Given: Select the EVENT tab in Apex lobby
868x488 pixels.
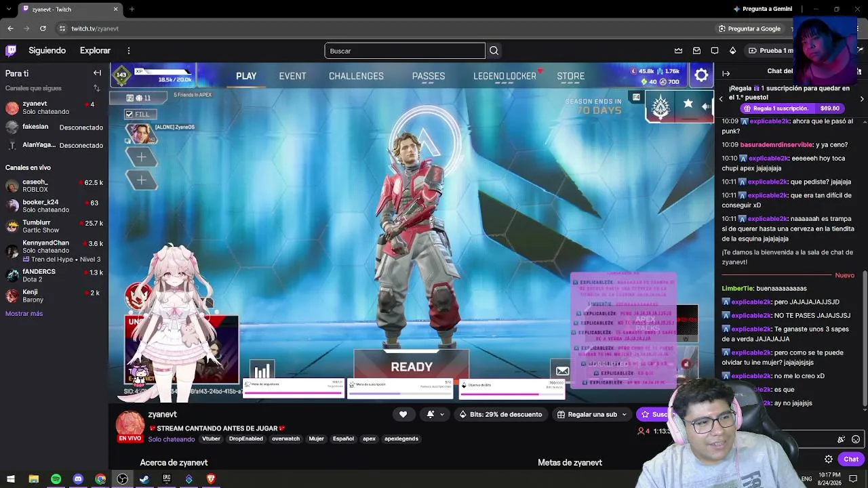Looking at the screenshot, I should pos(292,76).
